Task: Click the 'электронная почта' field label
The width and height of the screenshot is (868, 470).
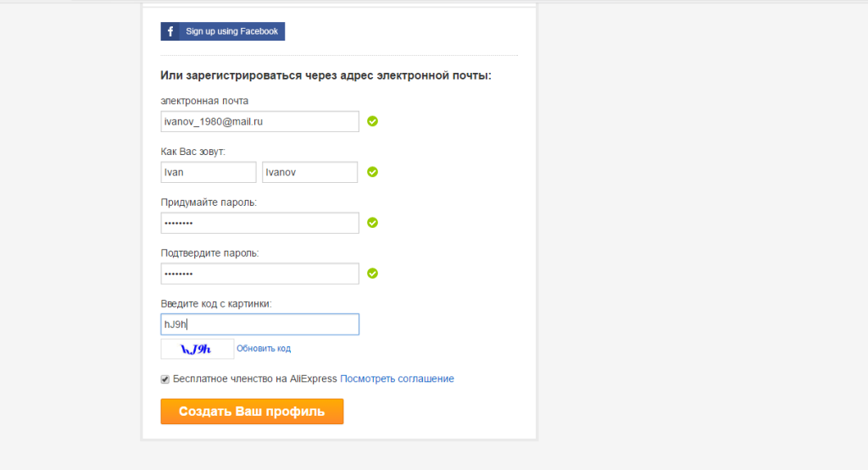Action: click(204, 101)
